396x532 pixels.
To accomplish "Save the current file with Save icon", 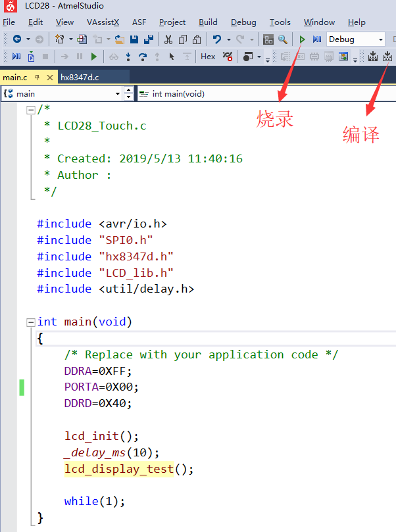I will (x=134, y=39).
